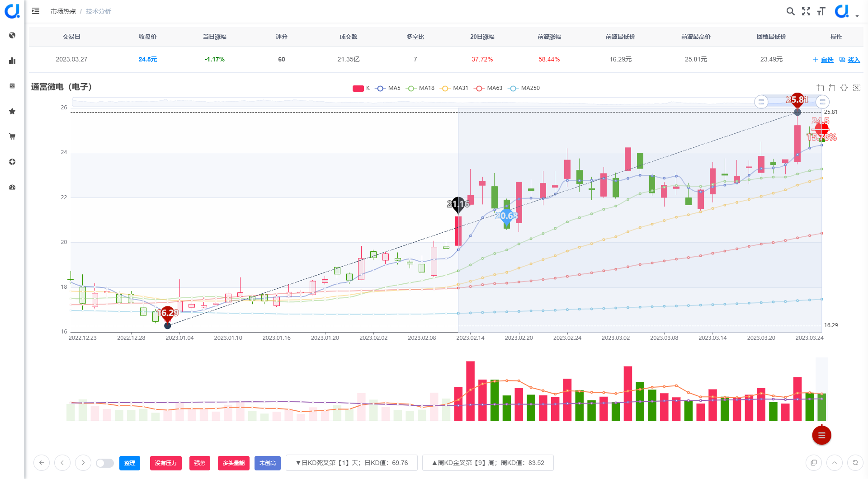Toggle the K candlestick legend
The height and width of the screenshot is (479, 868).
click(x=361, y=88)
